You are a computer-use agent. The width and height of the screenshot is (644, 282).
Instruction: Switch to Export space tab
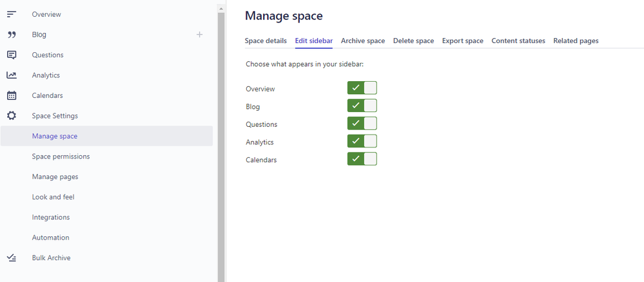pyautogui.click(x=462, y=41)
